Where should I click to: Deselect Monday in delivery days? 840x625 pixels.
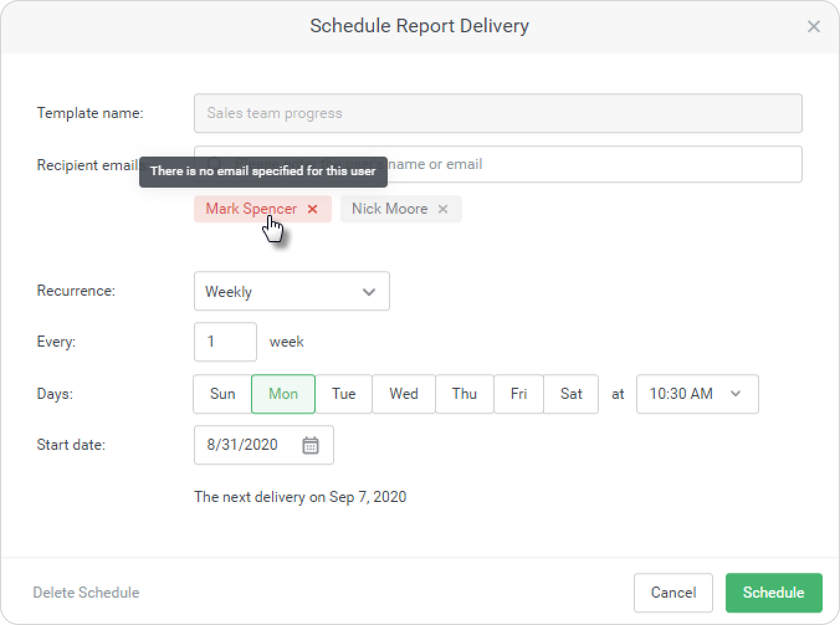[x=283, y=394]
